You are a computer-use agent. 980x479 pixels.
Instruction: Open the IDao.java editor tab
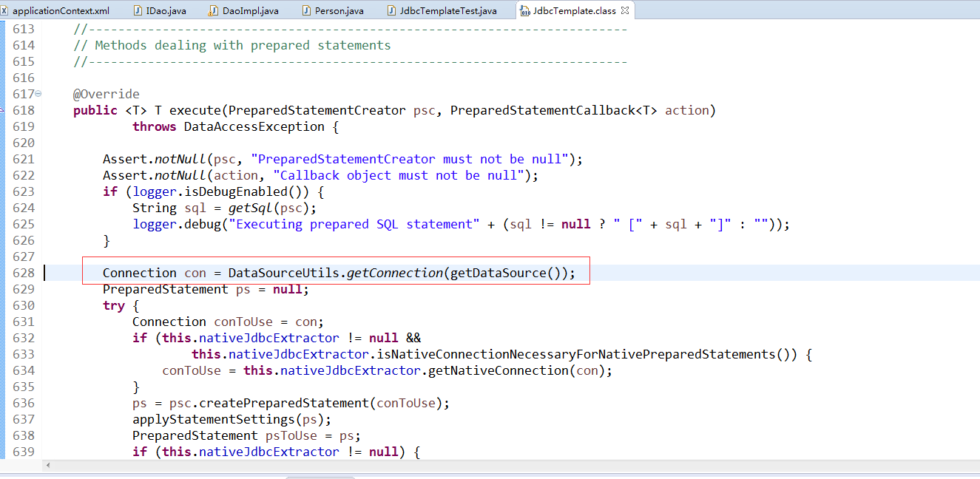click(x=166, y=11)
